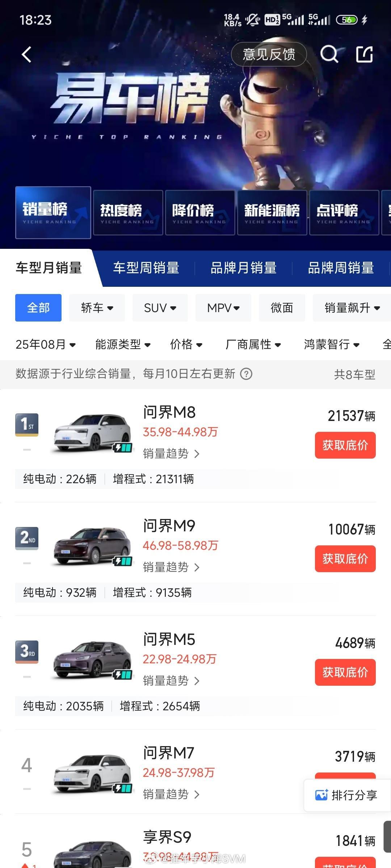
Task: Select the 微面 filter chip
Action: (282, 308)
